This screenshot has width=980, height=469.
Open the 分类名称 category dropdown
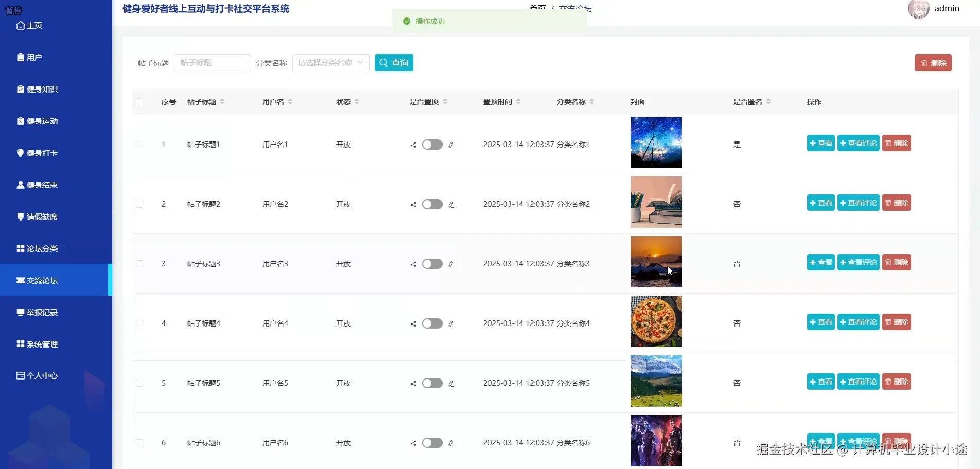[331, 63]
